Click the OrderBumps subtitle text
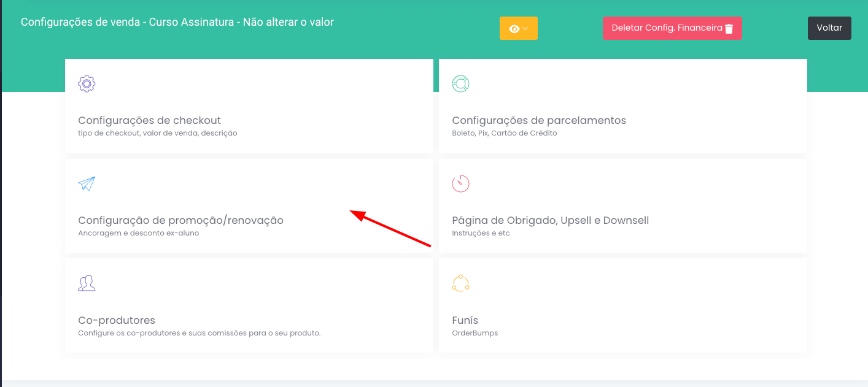 pos(475,333)
